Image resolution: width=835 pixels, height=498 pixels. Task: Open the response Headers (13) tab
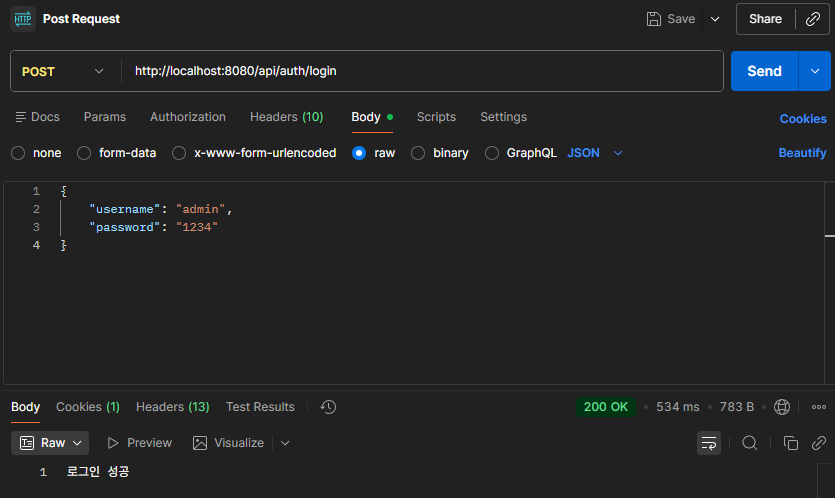tap(173, 407)
